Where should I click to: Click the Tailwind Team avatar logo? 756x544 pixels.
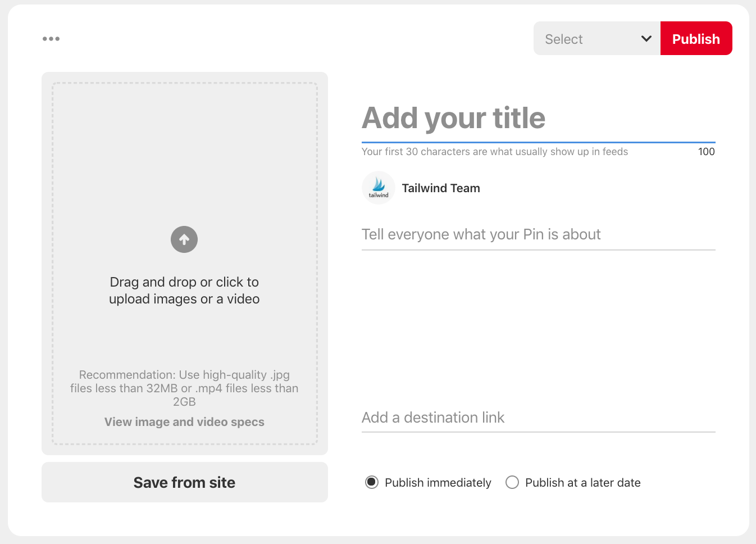tap(379, 188)
